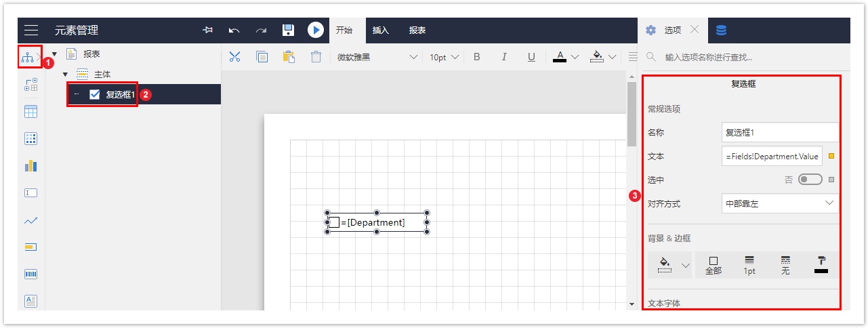
Task: Apply the toolbar fill color
Action: [597, 57]
